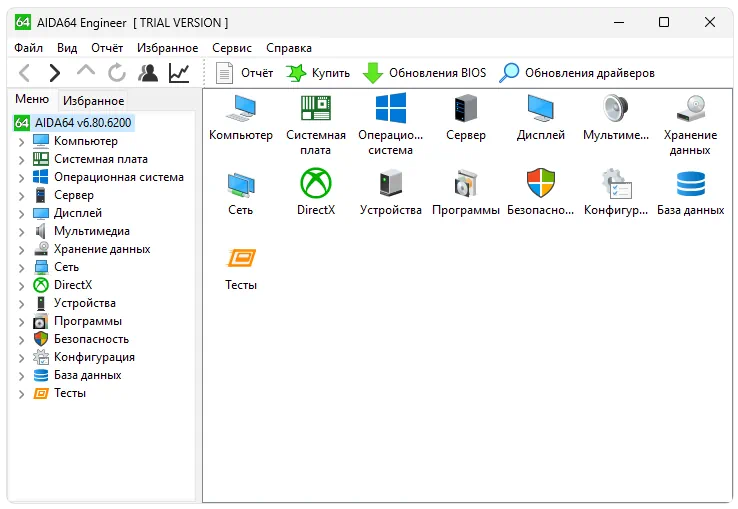This screenshot has height=509, width=738.
Task: Open the Сеть large network icon
Action: pyautogui.click(x=241, y=184)
